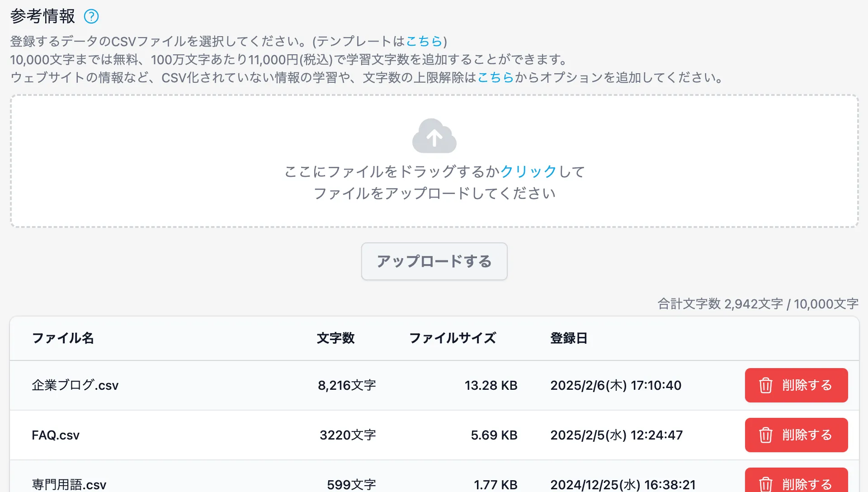868x492 pixels.
Task: Click the 8,216文字 cell
Action: (347, 385)
